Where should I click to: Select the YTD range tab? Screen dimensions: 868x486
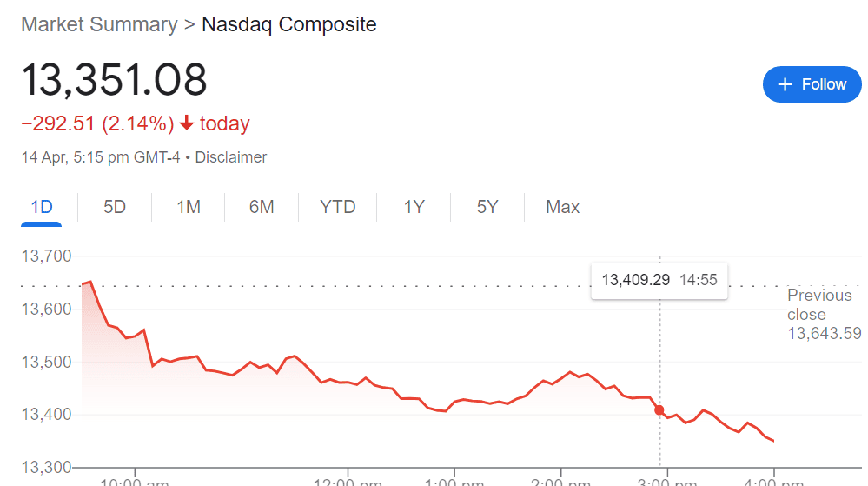(x=338, y=207)
